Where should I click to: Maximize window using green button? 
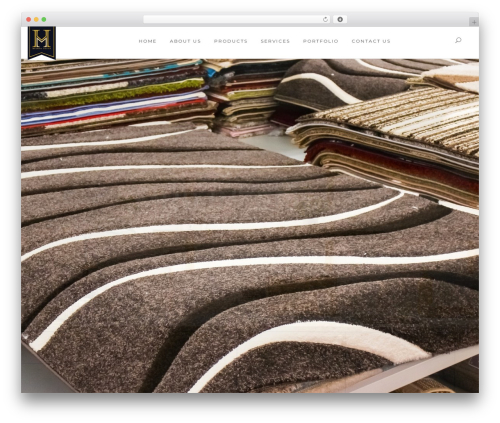(44, 20)
